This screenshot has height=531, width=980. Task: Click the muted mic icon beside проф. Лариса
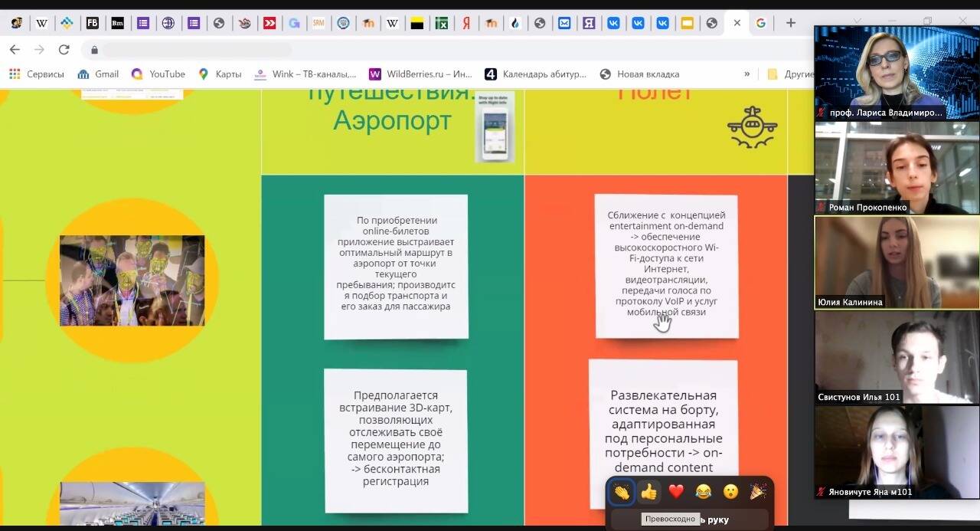tap(822, 112)
